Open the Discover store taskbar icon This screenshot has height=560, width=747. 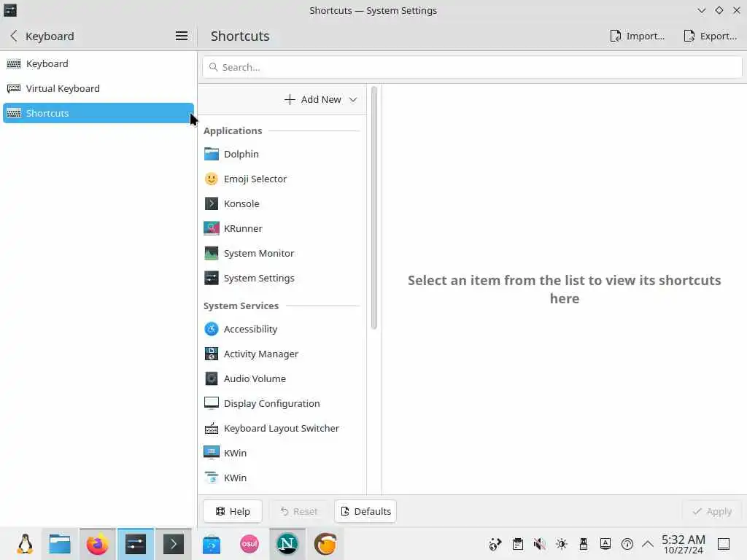click(x=211, y=544)
